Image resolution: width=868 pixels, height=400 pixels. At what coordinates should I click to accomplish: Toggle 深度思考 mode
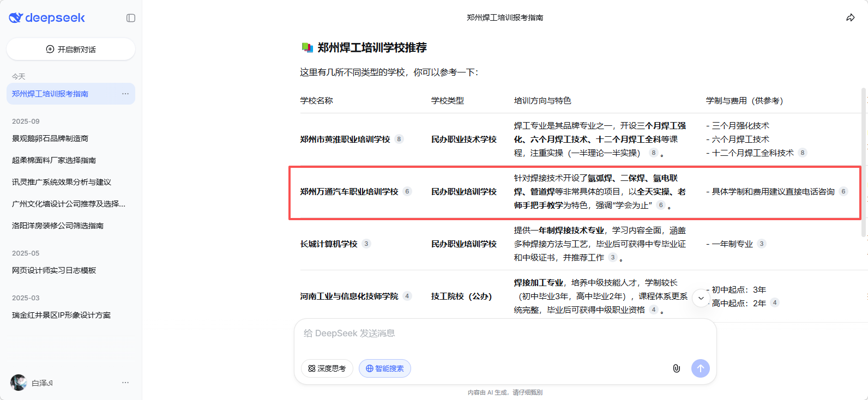(327, 368)
